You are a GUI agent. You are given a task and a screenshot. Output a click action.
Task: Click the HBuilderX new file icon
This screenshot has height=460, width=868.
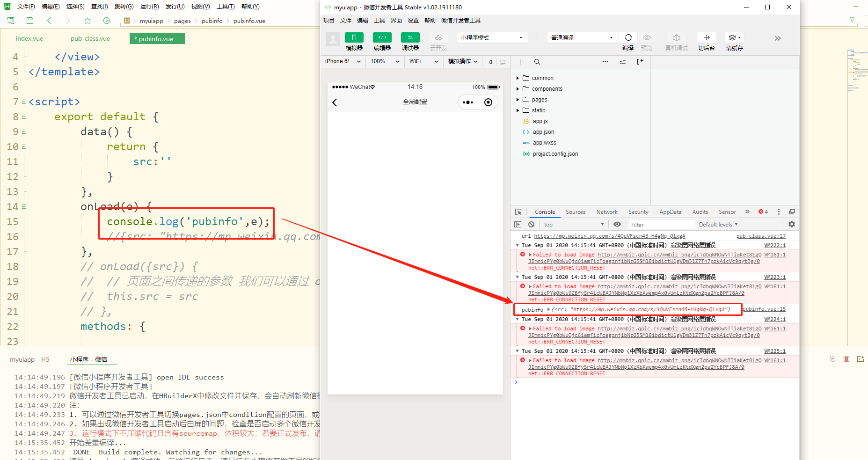(11, 21)
